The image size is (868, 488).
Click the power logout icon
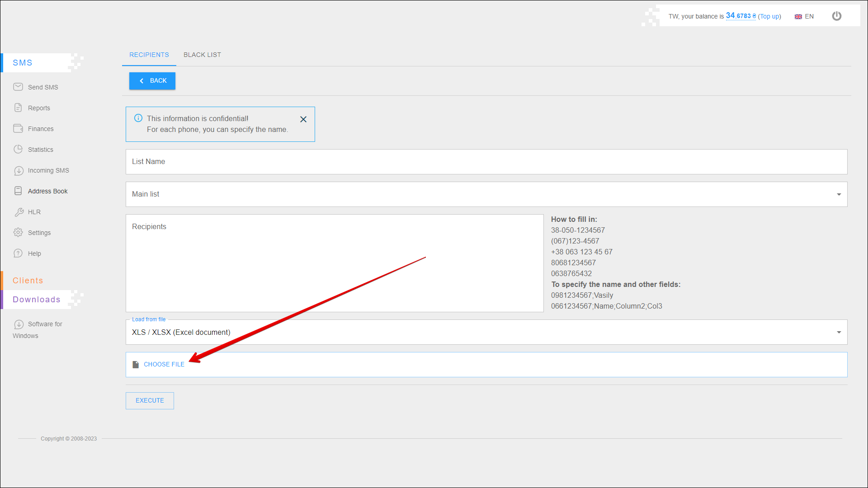tap(837, 16)
